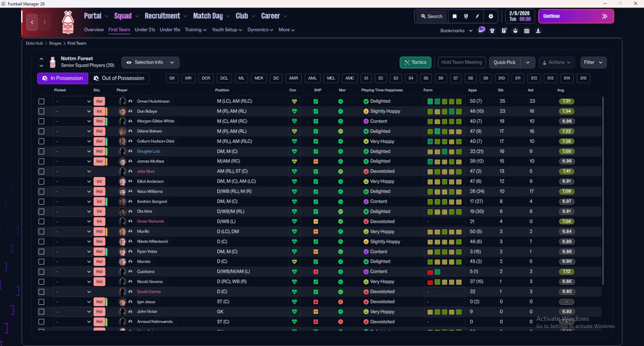Click the download icon in bookmarks row
This screenshot has height=346, width=644.
[x=538, y=31]
